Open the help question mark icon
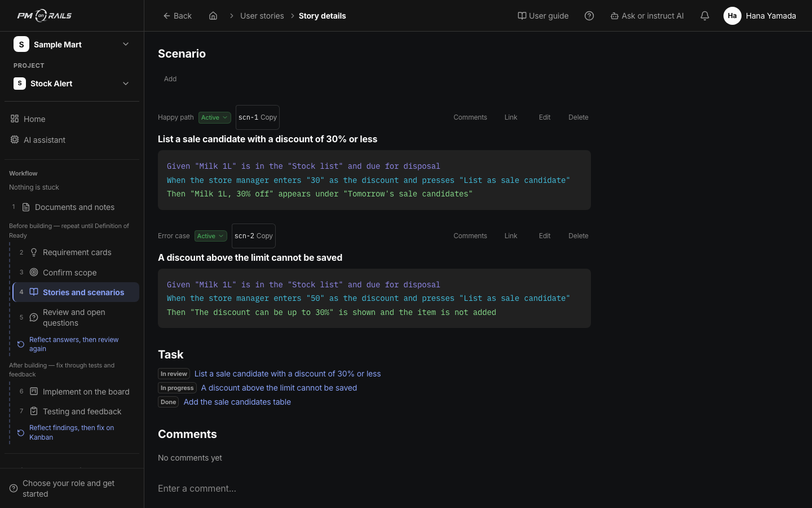The width and height of the screenshot is (812, 508). 589,16
